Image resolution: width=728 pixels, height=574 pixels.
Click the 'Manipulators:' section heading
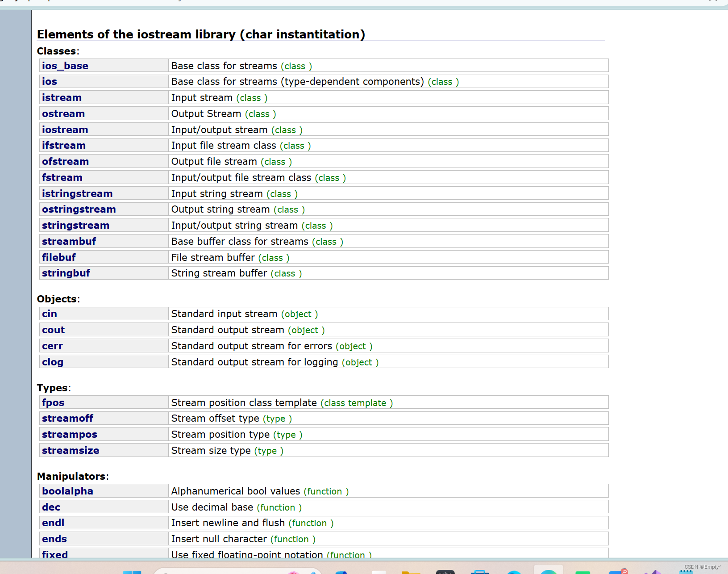point(73,476)
